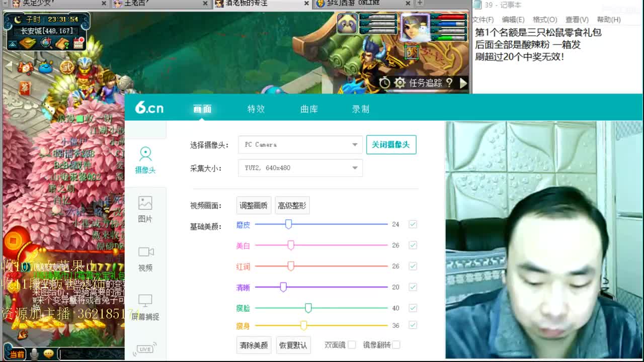Viewport: 644px width, 362px height.
Task: Enable the 镜像翻转 checkbox
Action: pos(396,345)
